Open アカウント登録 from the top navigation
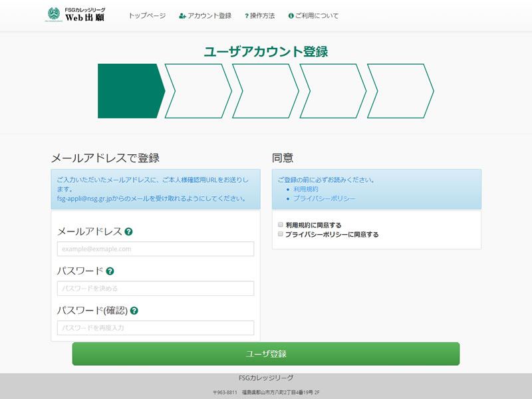The image size is (532, 399). click(205, 15)
